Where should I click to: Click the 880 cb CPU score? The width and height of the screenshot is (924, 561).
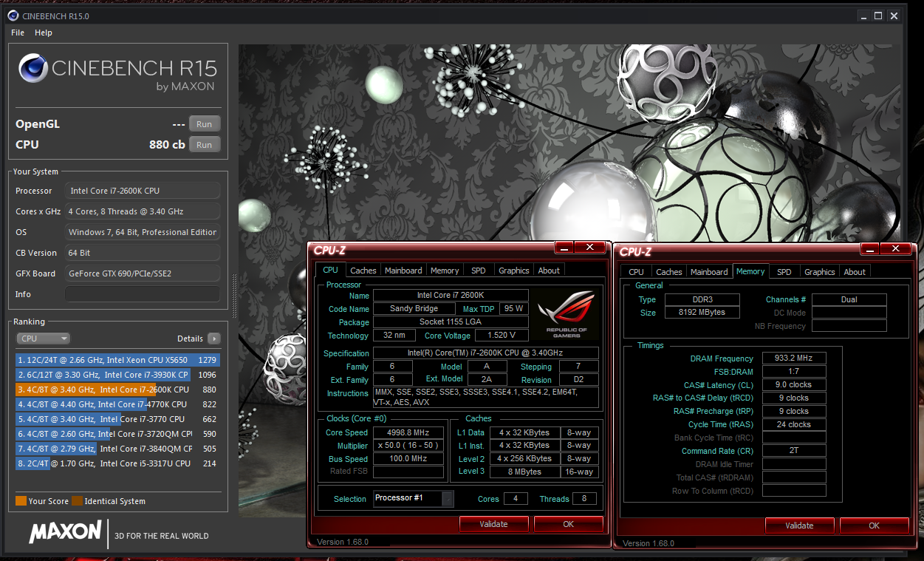(167, 145)
